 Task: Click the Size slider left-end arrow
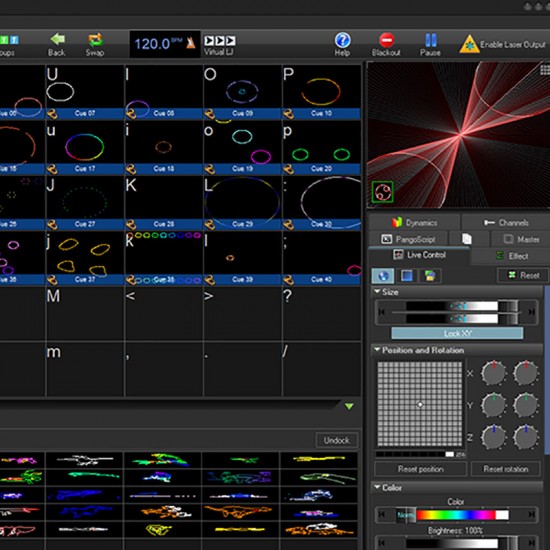382,312
